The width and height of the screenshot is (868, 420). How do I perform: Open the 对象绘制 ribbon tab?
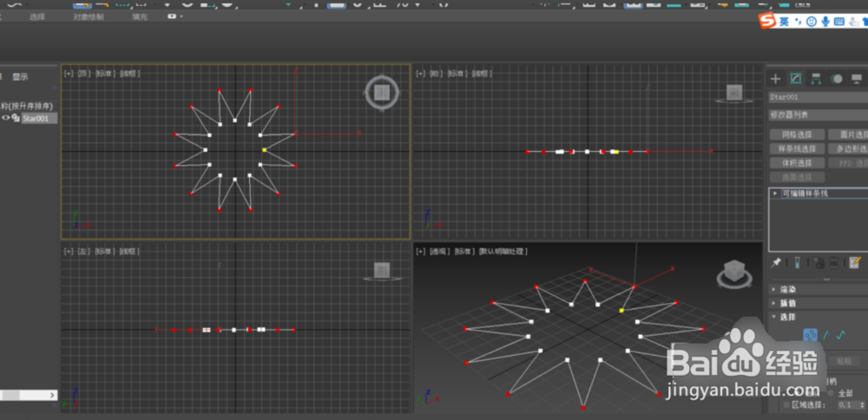(89, 16)
